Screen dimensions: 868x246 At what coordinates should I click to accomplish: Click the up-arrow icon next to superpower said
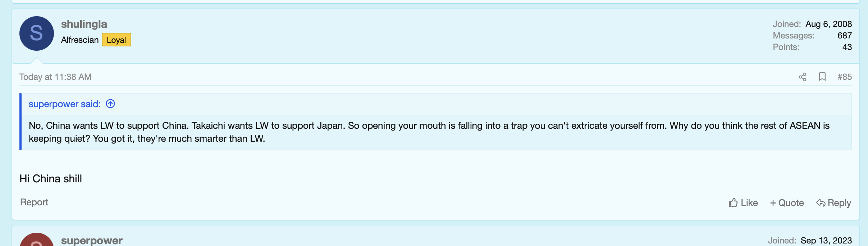[110, 104]
